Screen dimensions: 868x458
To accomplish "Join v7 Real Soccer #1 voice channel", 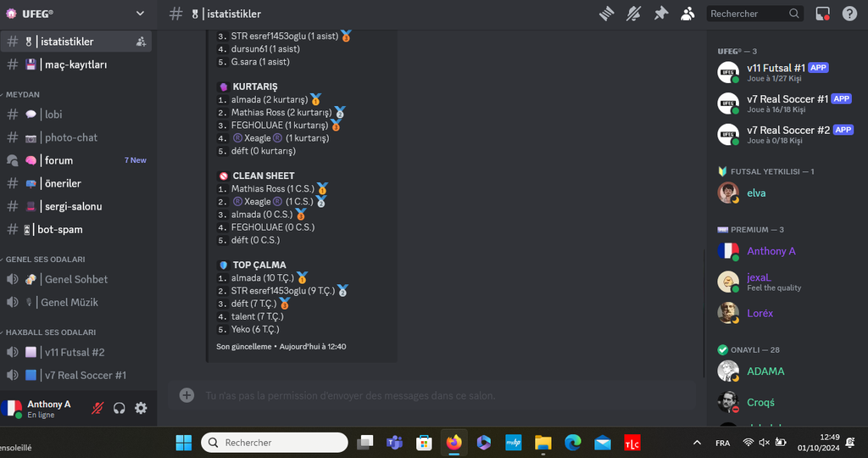I will coord(76,376).
